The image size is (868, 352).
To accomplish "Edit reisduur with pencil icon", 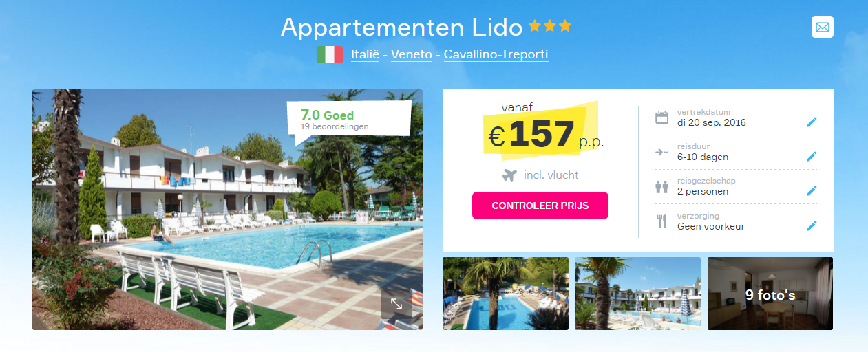I will click(x=812, y=156).
